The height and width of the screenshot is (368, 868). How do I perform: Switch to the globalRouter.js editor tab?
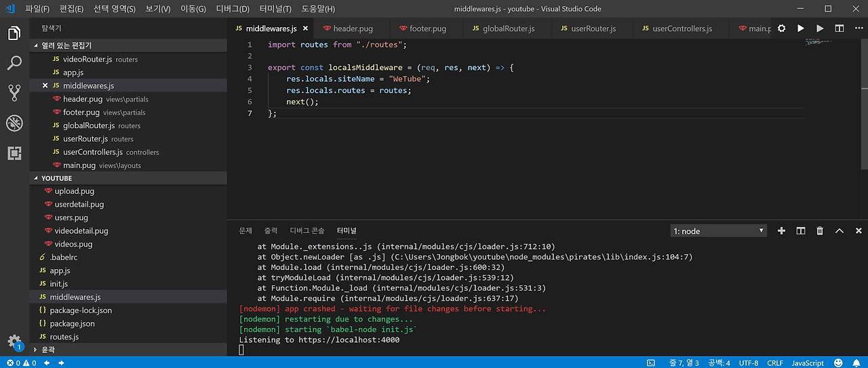click(x=508, y=28)
